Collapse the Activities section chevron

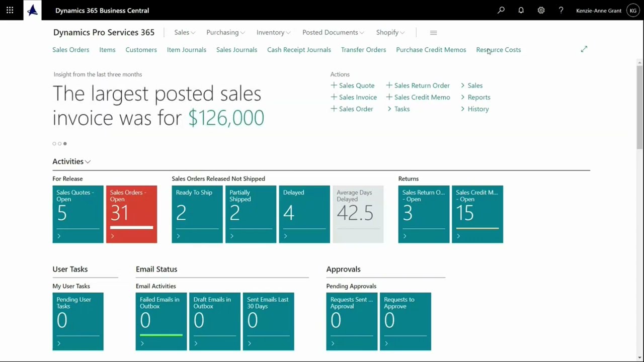(88, 162)
